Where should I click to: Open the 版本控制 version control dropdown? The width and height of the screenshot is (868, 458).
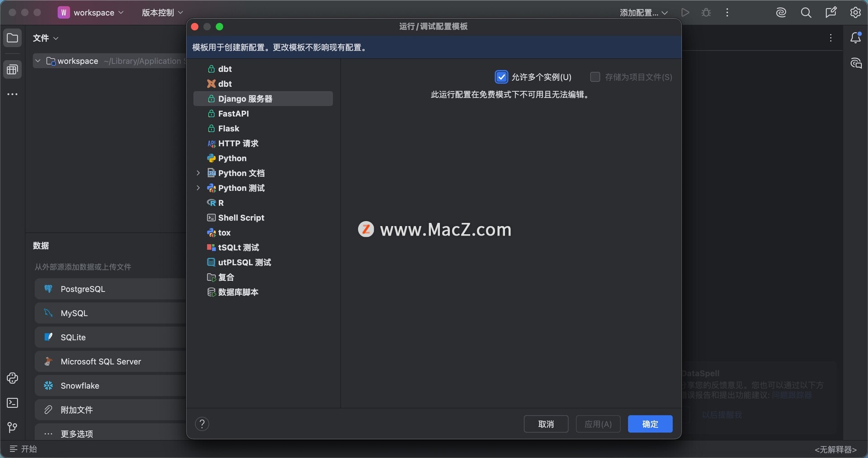click(162, 13)
